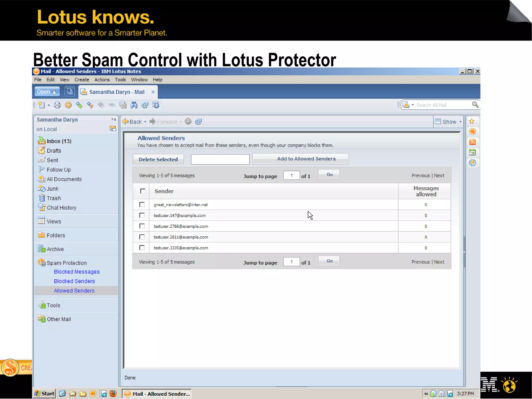Check the testuser.3335@example.com checkbox
This screenshot has height=399, width=532.
click(x=142, y=248)
